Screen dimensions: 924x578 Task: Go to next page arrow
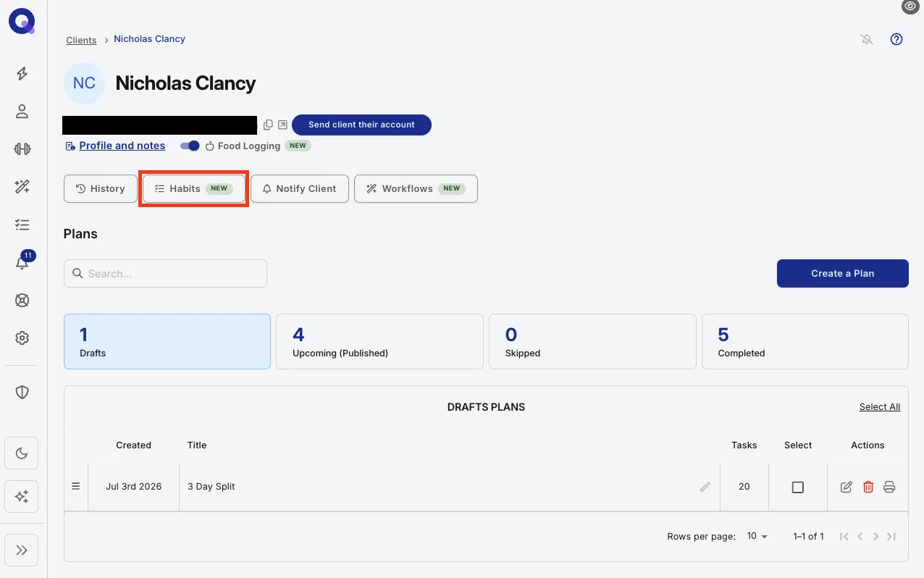tap(876, 537)
